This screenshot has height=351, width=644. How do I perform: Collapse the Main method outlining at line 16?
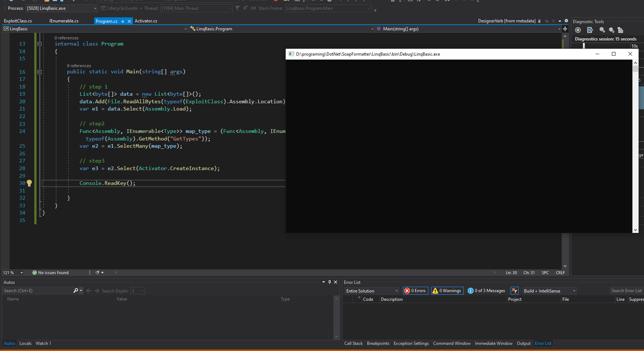pyautogui.click(x=39, y=72)
